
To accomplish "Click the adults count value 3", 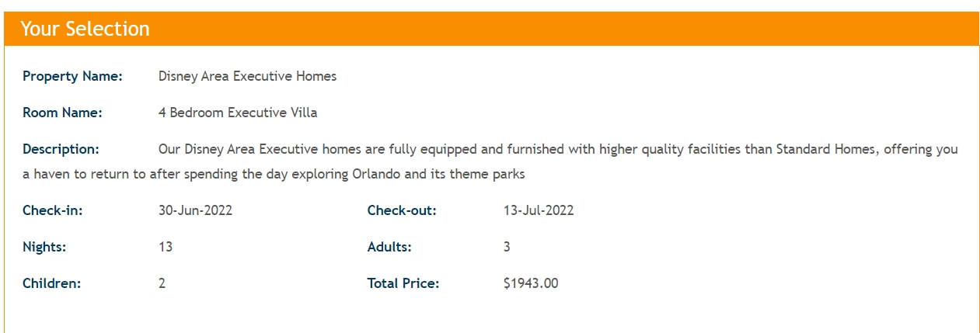I will 507,247.
